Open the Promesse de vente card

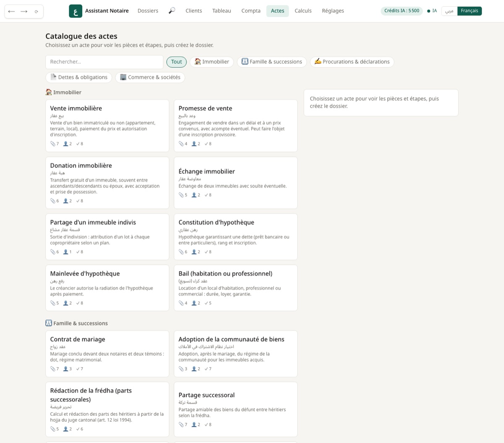236,126
